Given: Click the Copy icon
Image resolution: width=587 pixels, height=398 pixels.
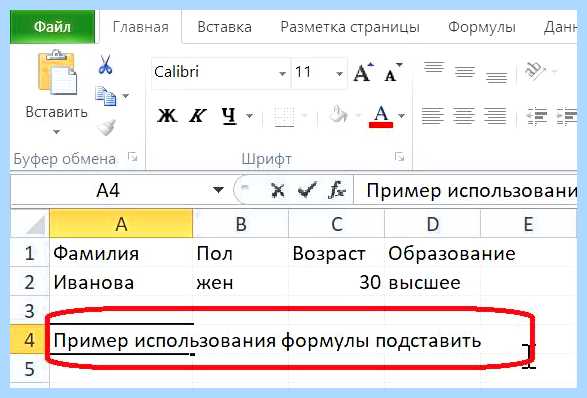Looking at the screenshot, I should 106,96.
